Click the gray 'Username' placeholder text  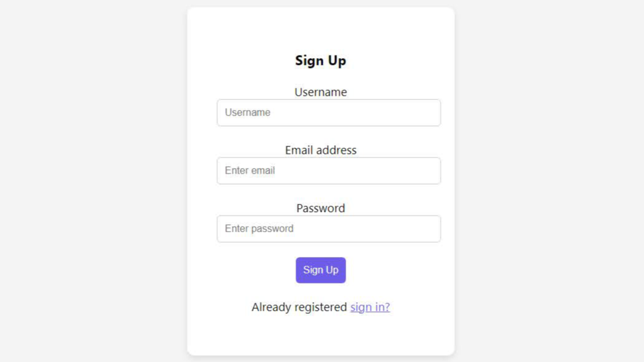[248, 113]
